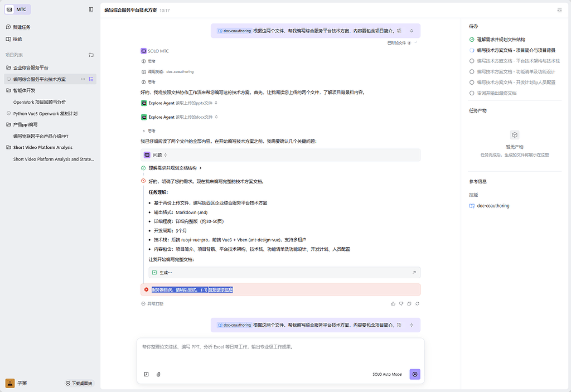Start a 新建任务 new task
Image resolution: width=571 pixels, height=392 pixels.
click(18, 27)
